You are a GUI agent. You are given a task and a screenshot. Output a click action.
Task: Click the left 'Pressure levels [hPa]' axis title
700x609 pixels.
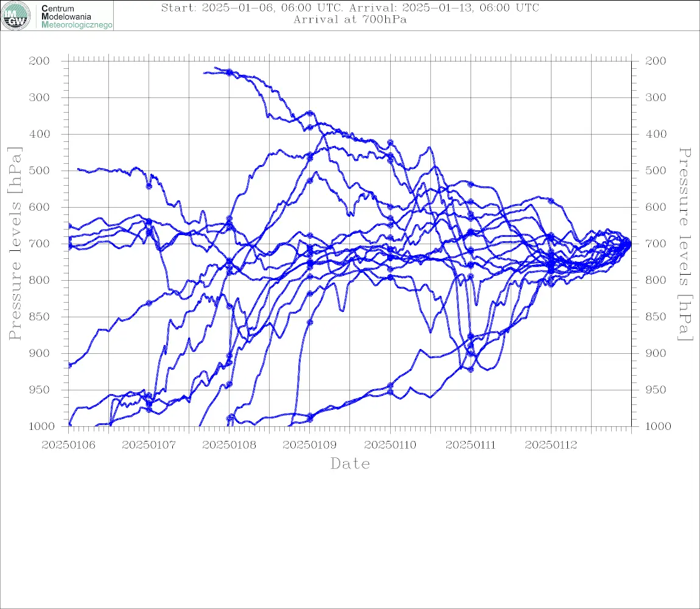(15, 244)
